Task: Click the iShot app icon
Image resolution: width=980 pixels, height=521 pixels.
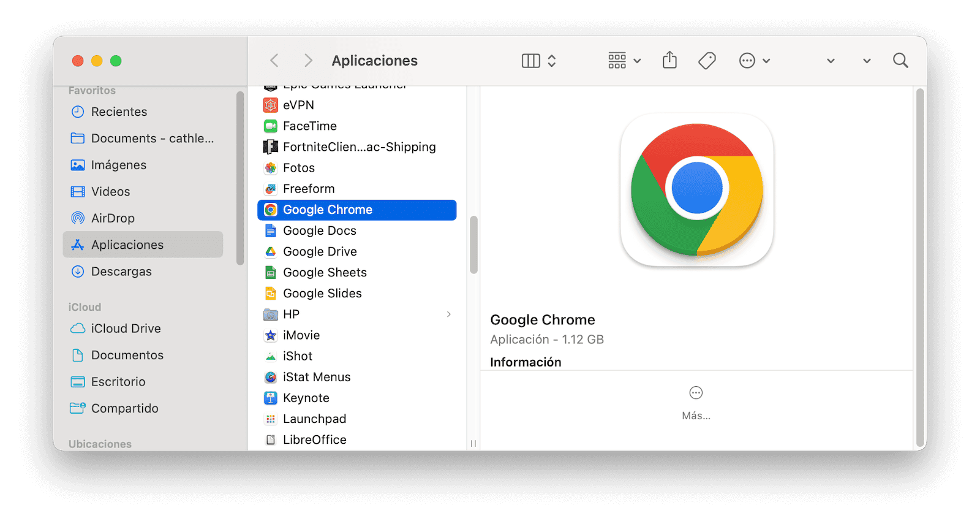Action: click(271, 356)
